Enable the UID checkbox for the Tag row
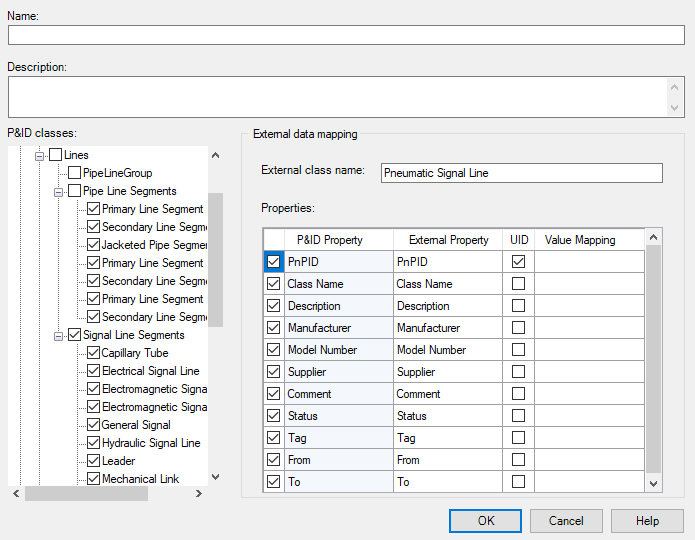695x540 pixels. pos(518,438)
